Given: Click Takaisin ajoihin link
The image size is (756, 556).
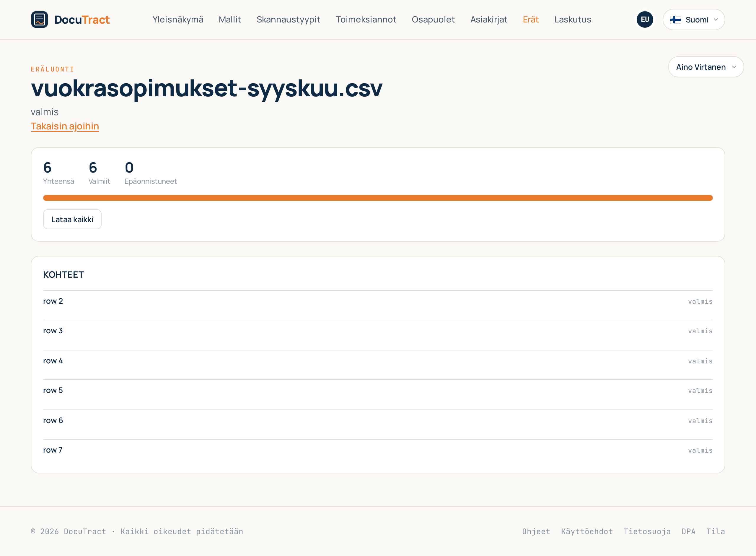Looking at the screenshot, I should click(65, 126).
